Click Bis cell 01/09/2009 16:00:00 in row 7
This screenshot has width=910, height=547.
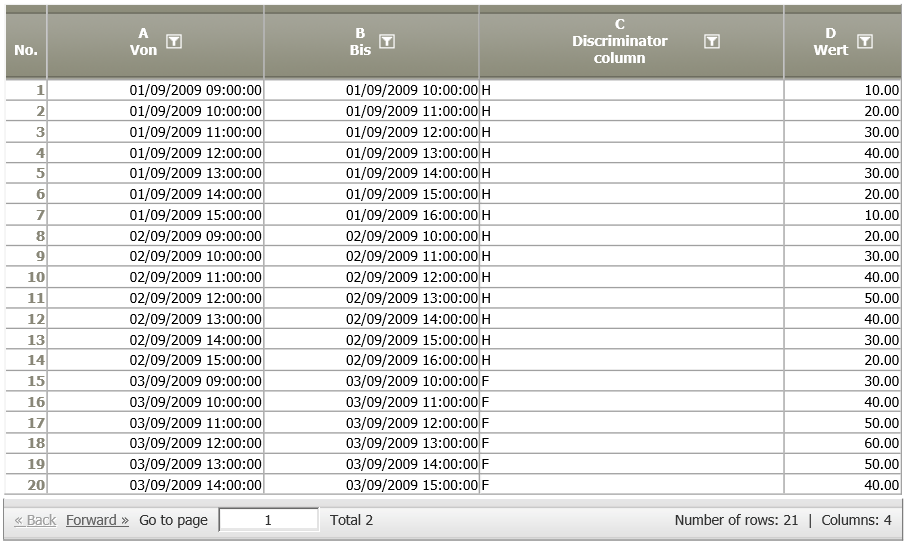pos(371,215)
